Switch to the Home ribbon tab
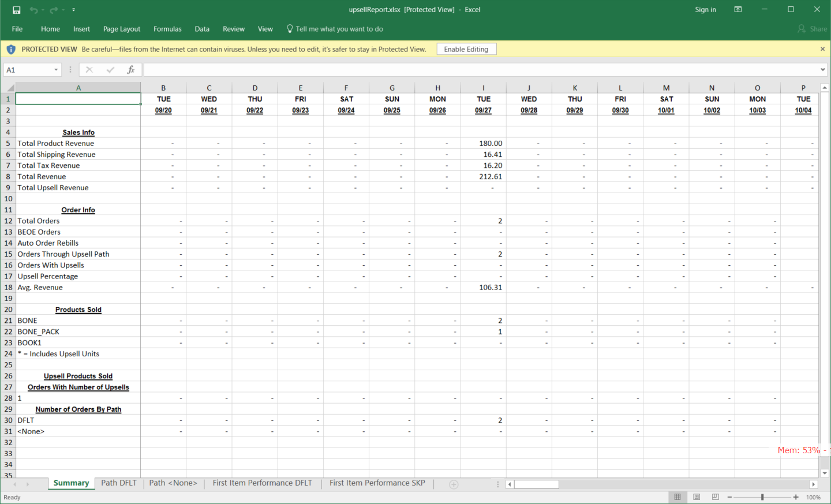Screen dimensions: 831x504 (50, 29)
